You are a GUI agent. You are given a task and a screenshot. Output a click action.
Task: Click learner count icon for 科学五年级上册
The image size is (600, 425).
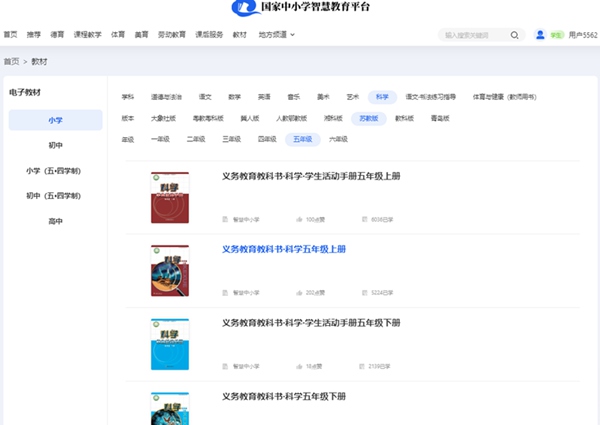(x=364, y=293)
